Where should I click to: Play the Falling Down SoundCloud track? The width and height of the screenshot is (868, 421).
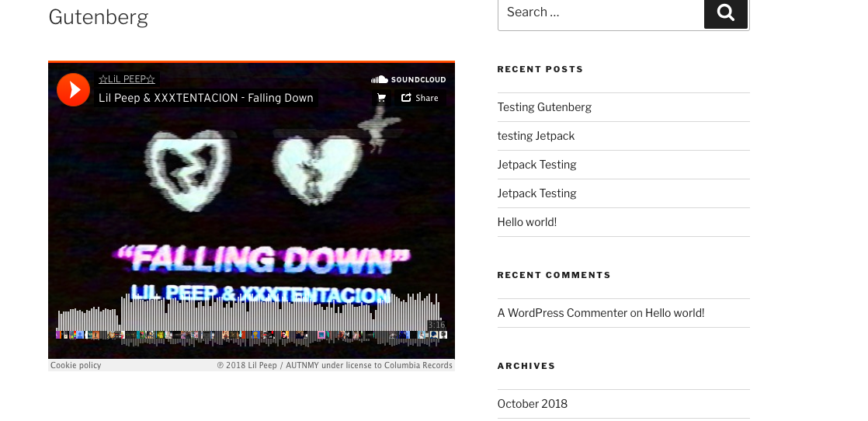tap(73, 90)
